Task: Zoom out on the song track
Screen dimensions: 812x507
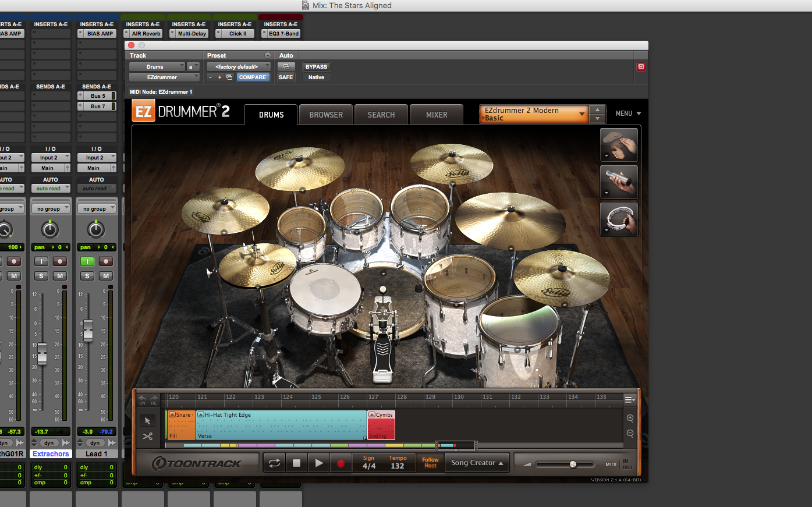Action: pyautogui.click(x=630, y=434)
